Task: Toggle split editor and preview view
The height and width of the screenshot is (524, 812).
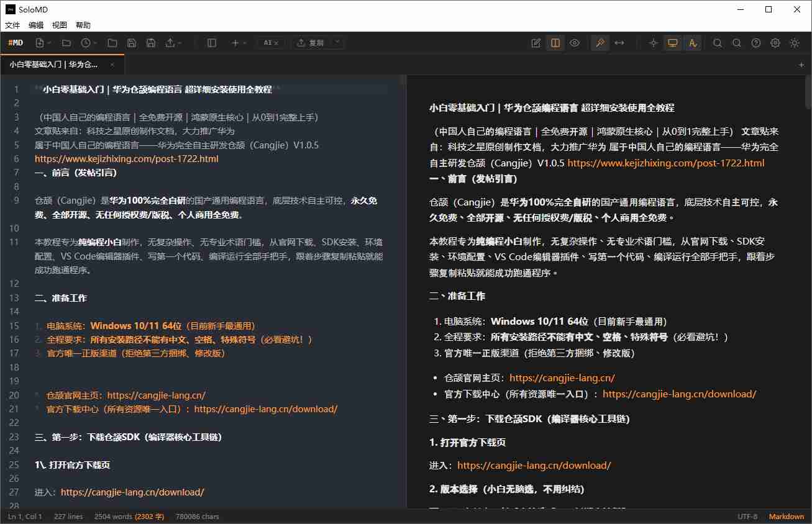Action: [554, 42]
